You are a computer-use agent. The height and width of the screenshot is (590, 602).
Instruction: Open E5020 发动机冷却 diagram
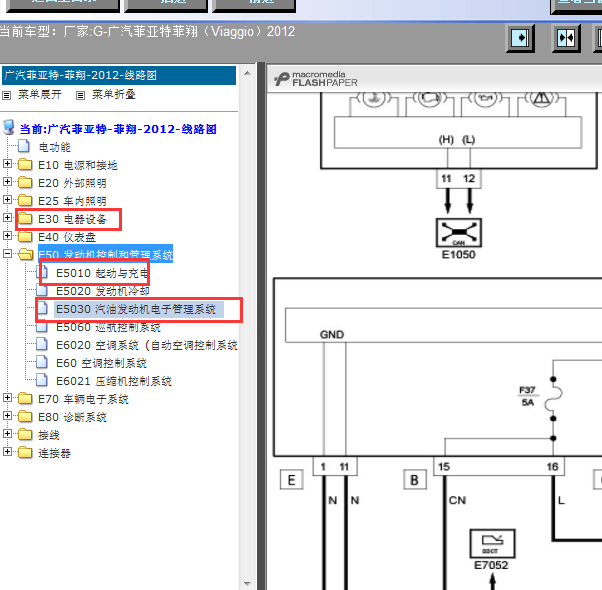click(x=103, y=291)
